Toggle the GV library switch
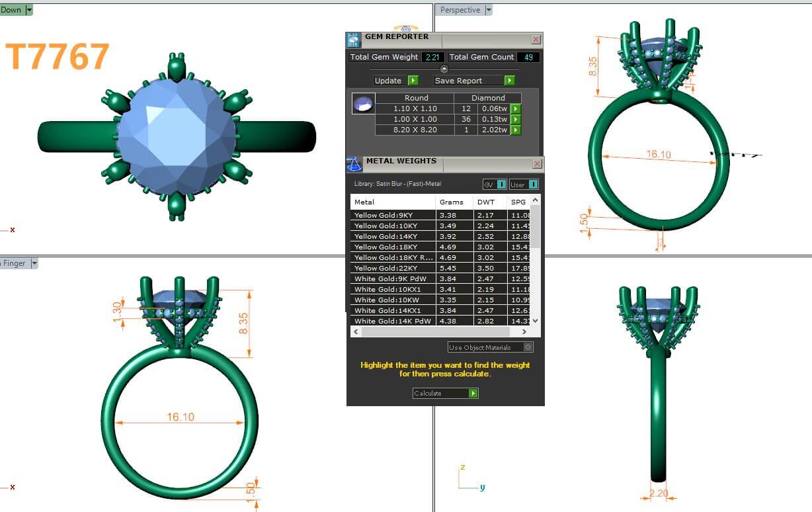The image size is (812, 512). 501,185
